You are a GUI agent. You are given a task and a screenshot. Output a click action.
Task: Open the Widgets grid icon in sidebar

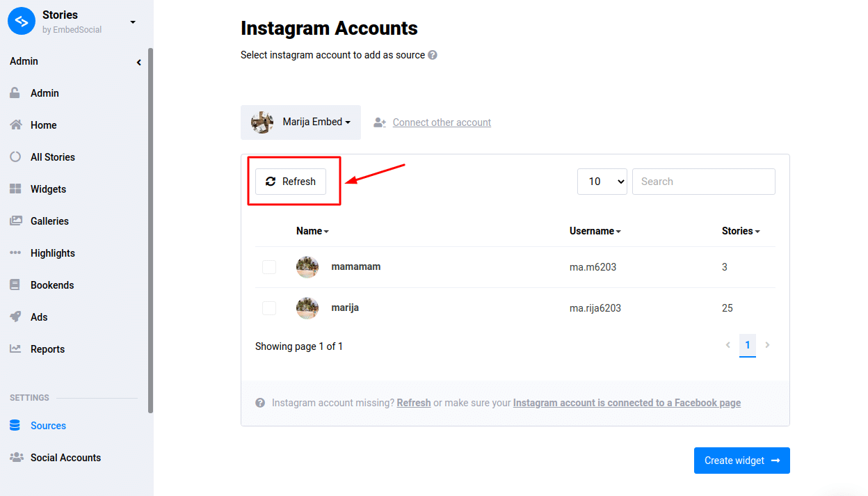coord(15,189)
